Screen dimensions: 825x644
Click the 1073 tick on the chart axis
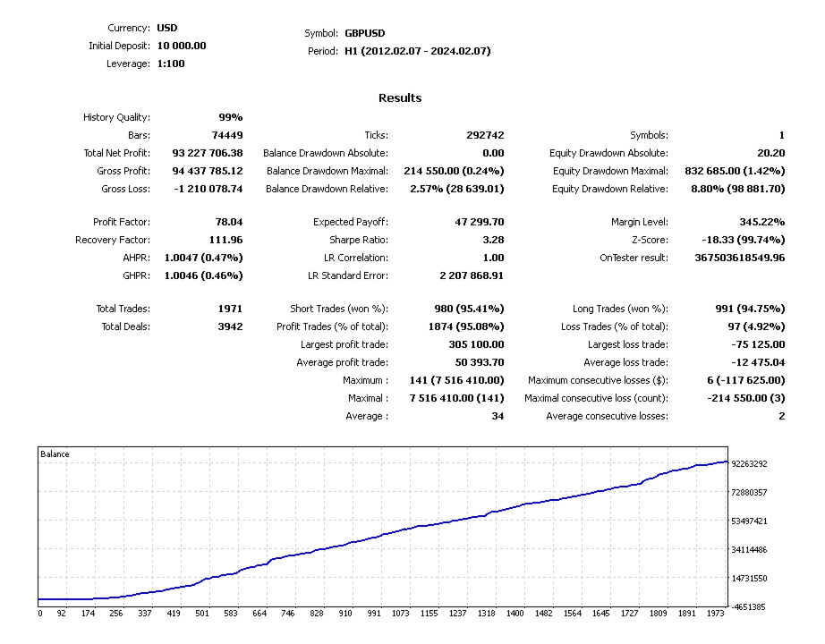[400, 614]
